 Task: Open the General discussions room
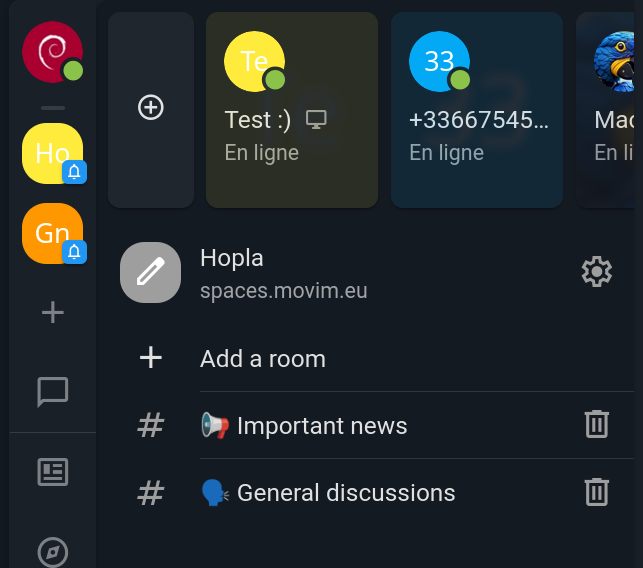tap(344, 493)
